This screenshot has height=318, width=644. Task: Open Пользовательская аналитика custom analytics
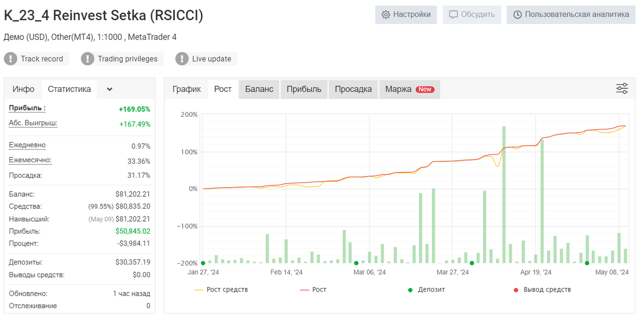[x=571, y=14]
